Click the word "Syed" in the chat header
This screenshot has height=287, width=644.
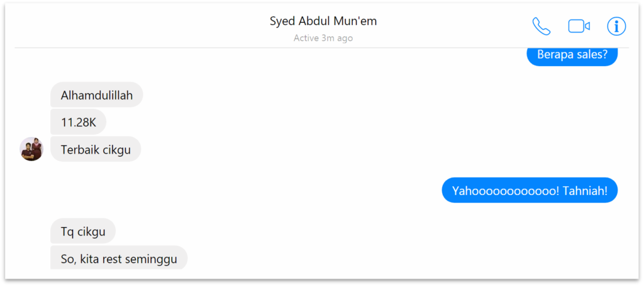(282, 21)
